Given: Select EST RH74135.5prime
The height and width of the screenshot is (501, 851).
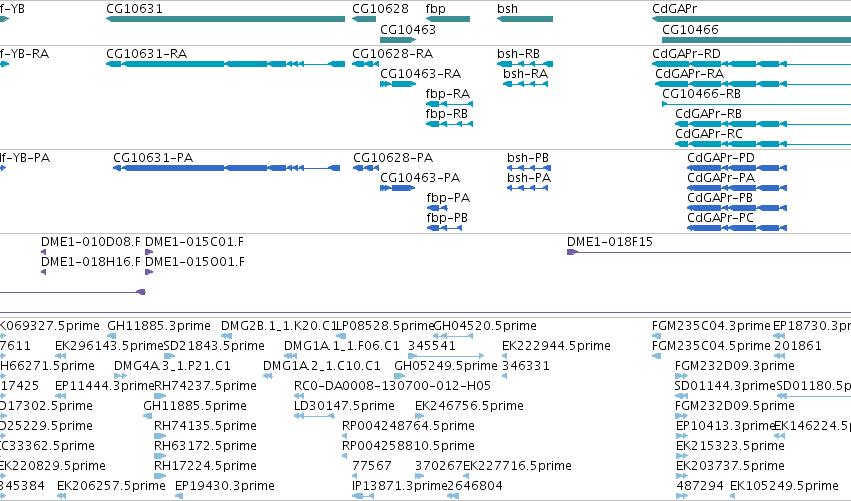Looking at the screenshot, I should [x=160, y=436].
